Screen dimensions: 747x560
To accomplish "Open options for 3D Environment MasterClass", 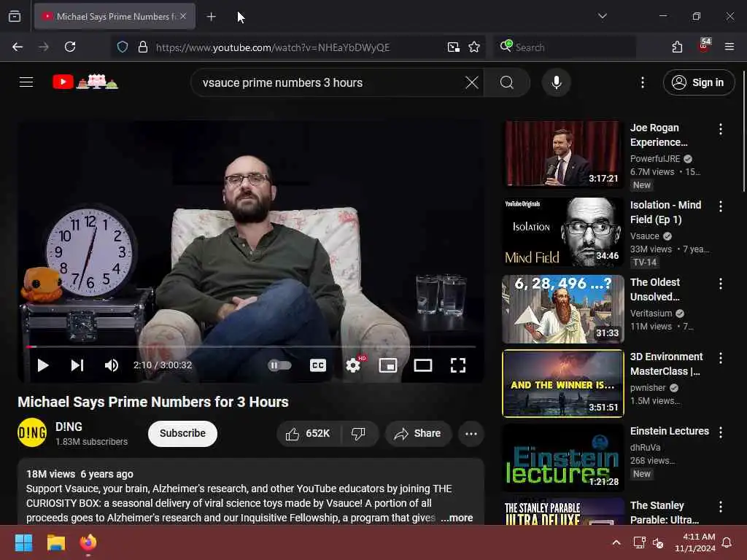I will point(720,358).
